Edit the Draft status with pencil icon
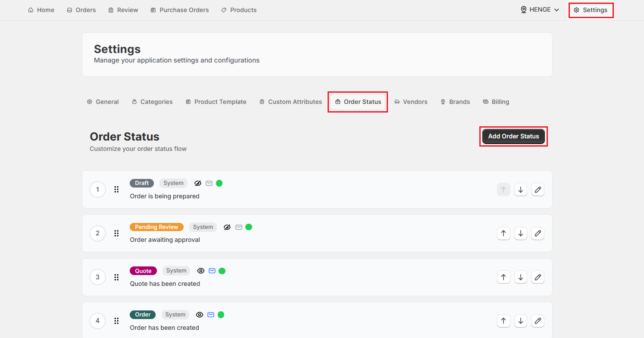 coord(538,189)
